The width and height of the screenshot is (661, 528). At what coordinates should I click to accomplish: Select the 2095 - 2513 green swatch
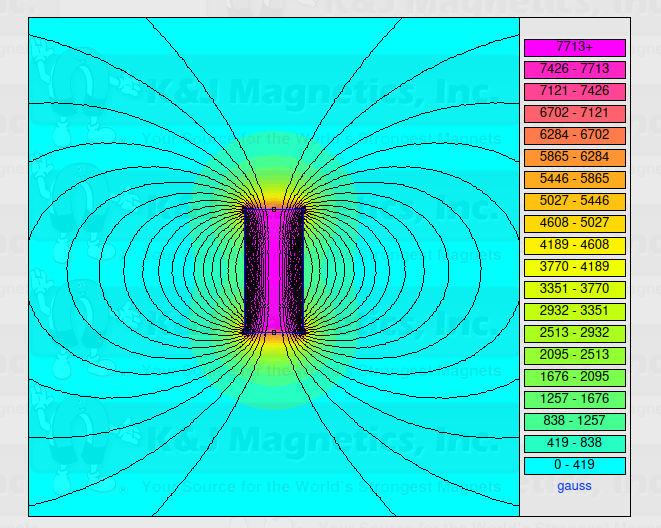575,355
